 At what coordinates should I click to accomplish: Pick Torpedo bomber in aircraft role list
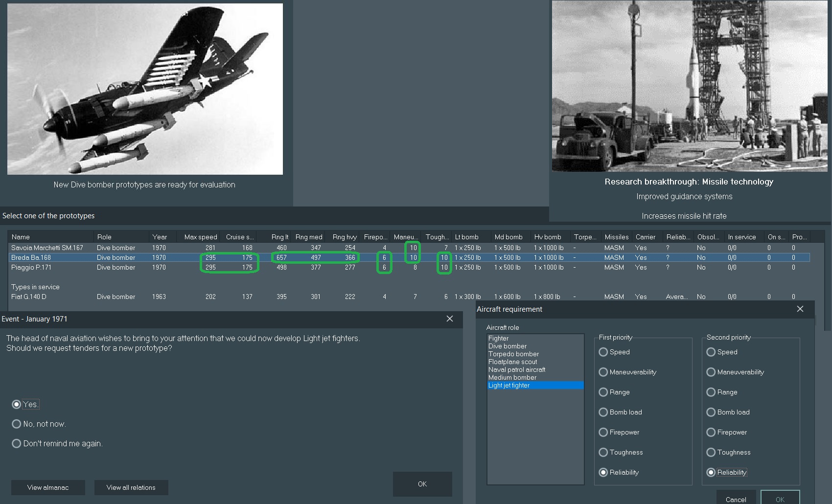coord(513,354)
